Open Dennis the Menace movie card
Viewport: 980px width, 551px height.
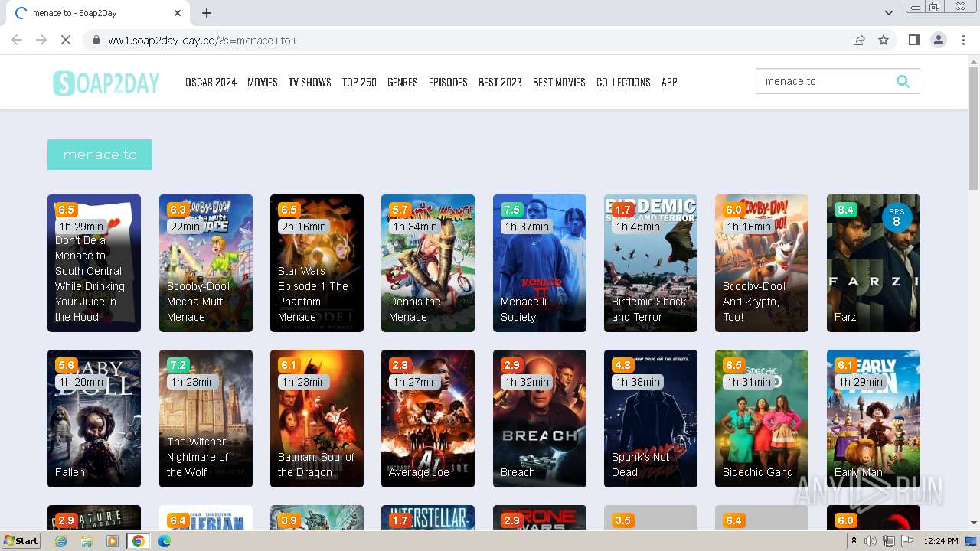click(428, 263)
